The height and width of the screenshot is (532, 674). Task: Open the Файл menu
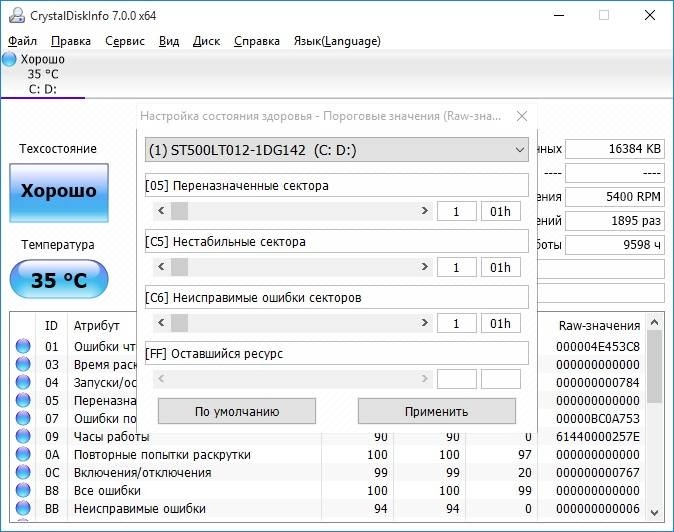(x=22, y=41)
